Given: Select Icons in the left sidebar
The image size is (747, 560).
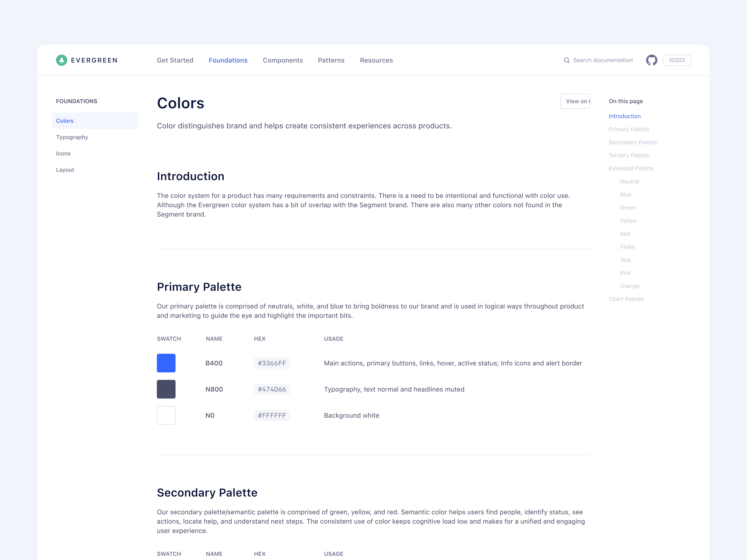Looking at the screenshot, I should 63,153.
